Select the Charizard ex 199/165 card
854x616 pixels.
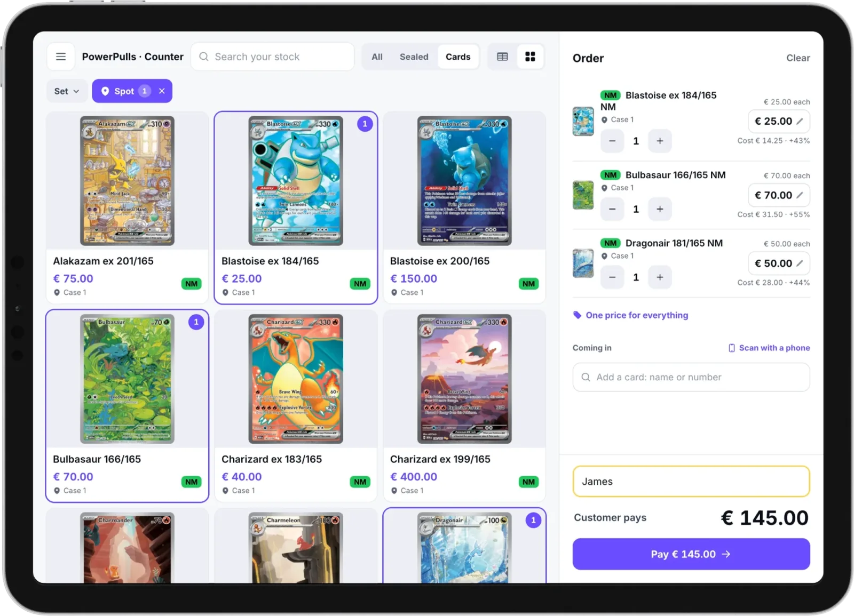(464, 406)
